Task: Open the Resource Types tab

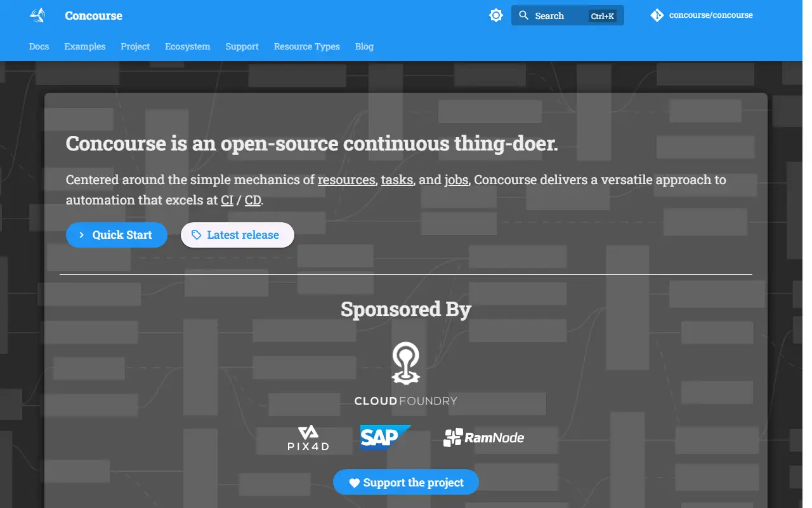Action: (307, 46)
